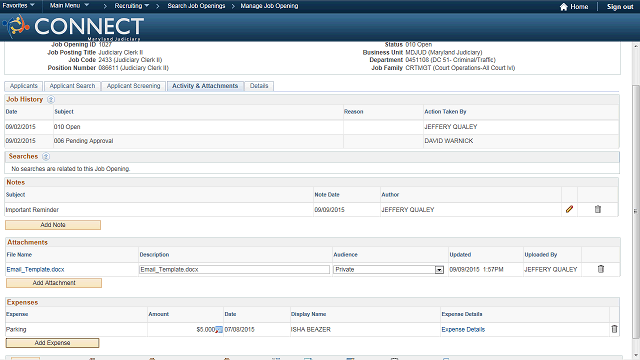Delete the Important Reminder note
Image resolution: width=640 pixels, height=360 pixels.
coord(598,209)
